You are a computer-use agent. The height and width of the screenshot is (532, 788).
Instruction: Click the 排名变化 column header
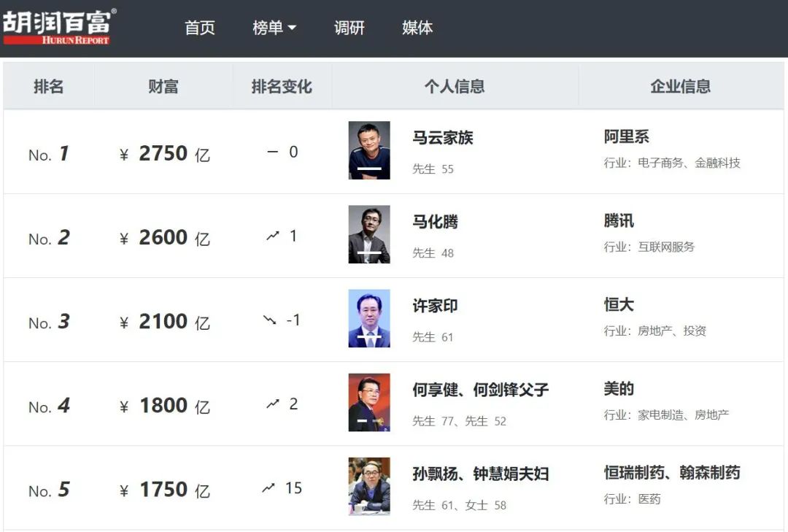pyautogui.click(x=282, y=86)
